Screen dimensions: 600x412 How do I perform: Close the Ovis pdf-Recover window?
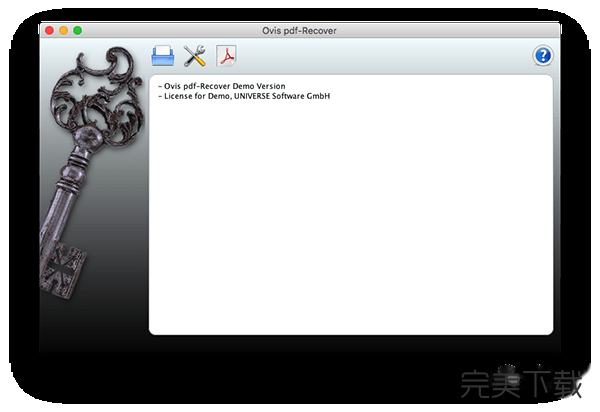tap(48, 30)
